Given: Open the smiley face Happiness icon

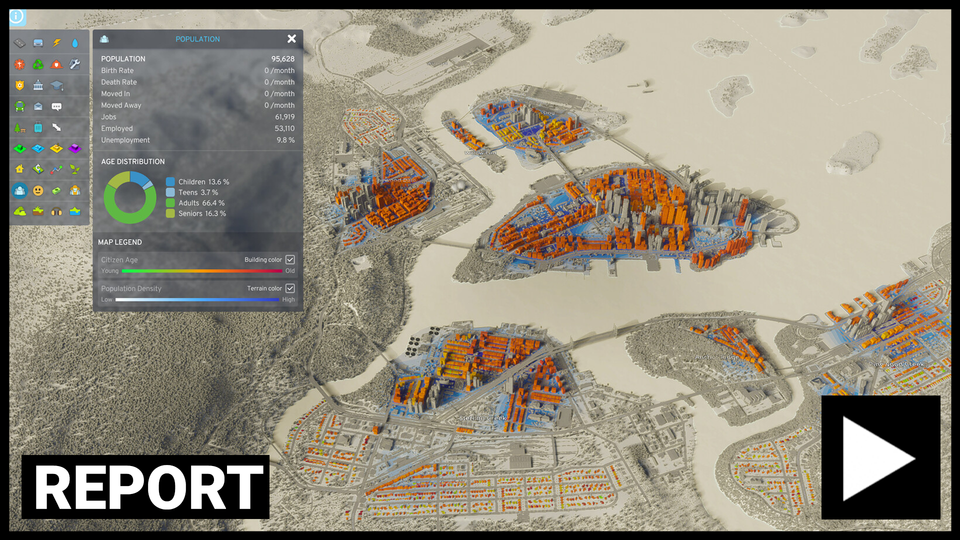Looking at the screenshot, I should [38, 190].
